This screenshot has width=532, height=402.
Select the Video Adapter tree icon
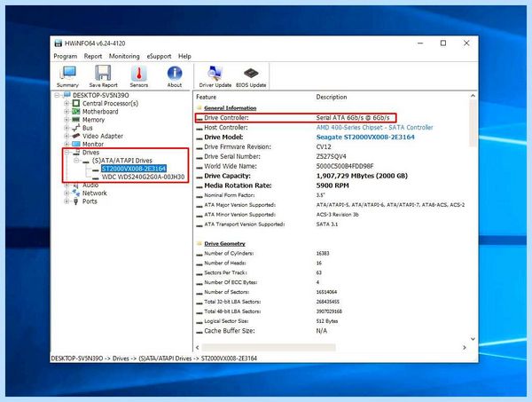[76, 136]
